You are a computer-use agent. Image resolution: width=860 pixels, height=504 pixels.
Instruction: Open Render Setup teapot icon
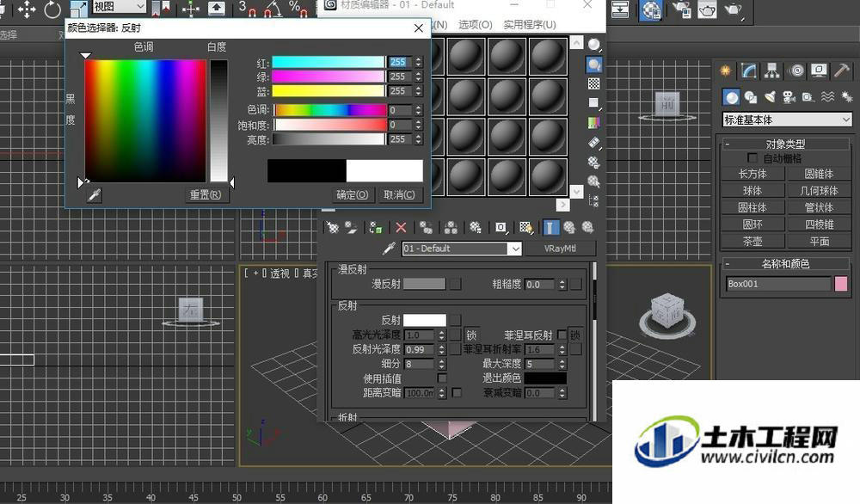pyautogui.click(x=682, y=9)
